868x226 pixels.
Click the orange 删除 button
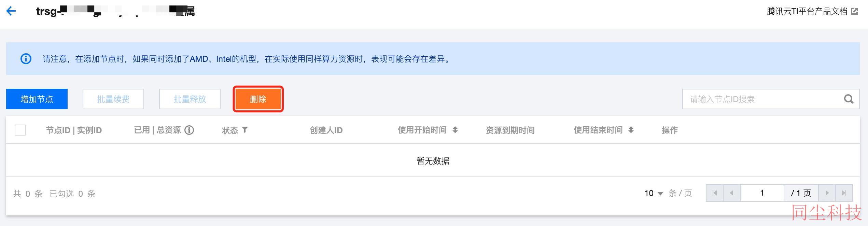click(x=258, y=99)
